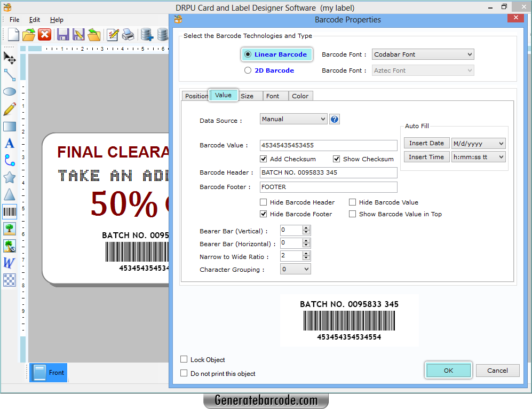
Task: Click the Save floppy disk icon
Action: 63,35
